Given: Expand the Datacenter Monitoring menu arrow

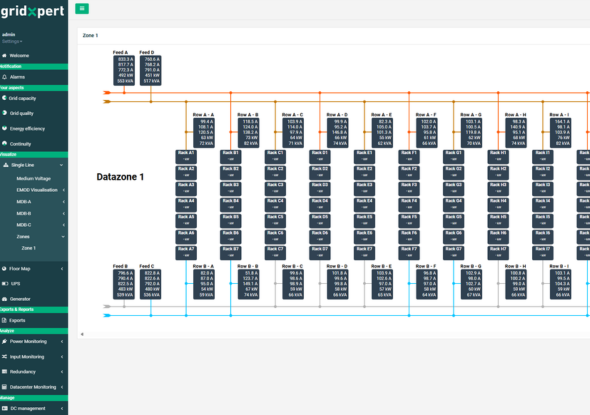Looking at the screenshot, I should point(62,387).
